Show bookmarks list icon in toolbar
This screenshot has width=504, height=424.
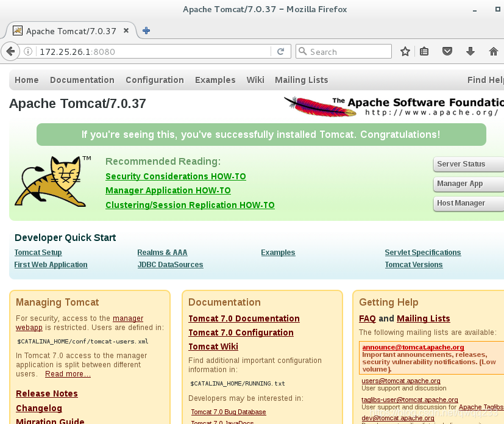(x=424, y=51)
